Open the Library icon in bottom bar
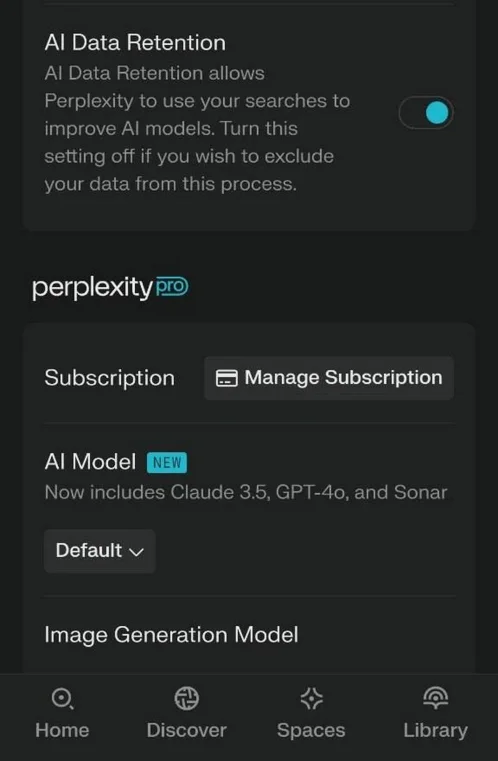This screenshot has height=761, width=498. (435, 698)
